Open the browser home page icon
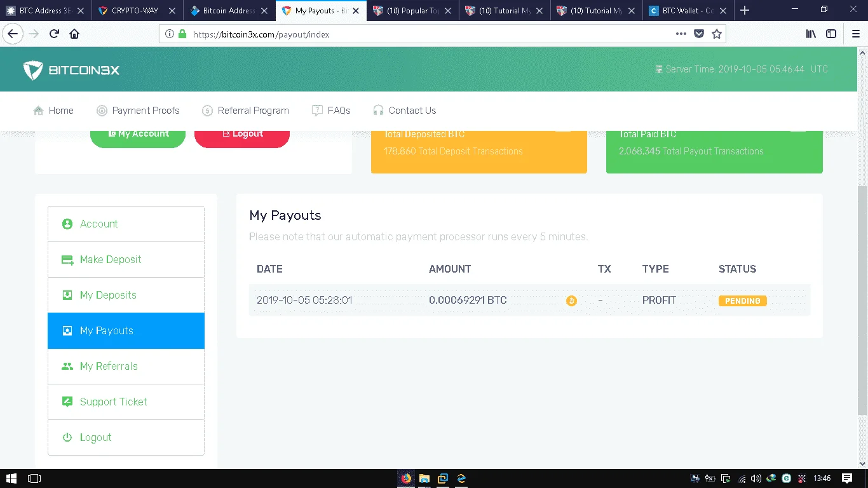This screenshot has width=868, height=488. coord(74,34)
